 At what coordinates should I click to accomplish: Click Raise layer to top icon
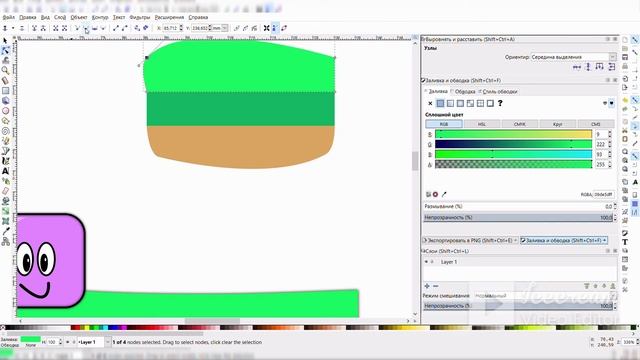pos(587,286)
